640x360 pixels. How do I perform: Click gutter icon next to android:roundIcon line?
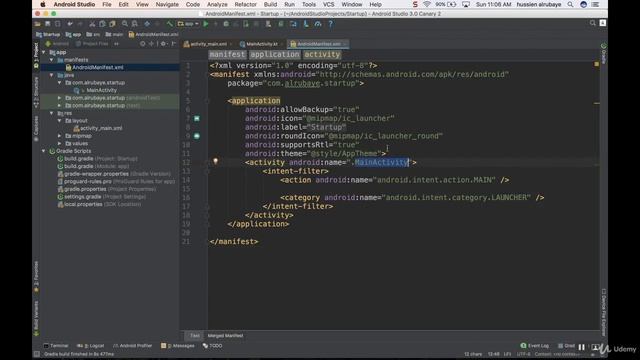pyautogui.click(x=197, y=136)
